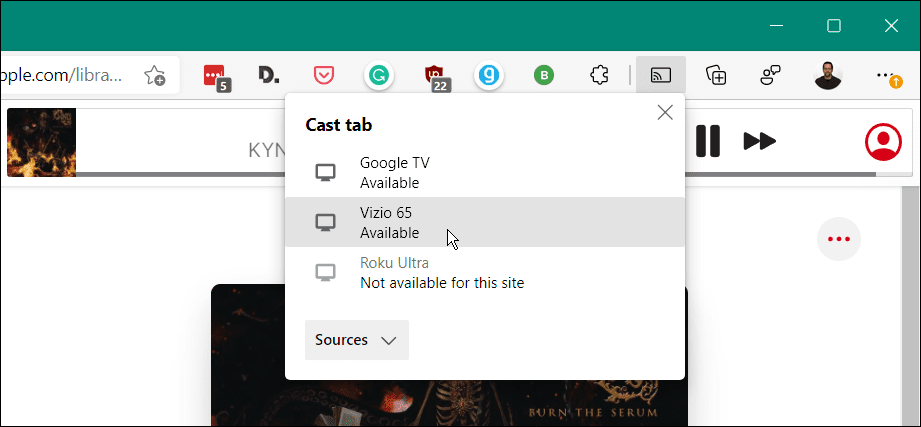
Task: Click the Cast toolbar icon
Action: (x=661, y=75)
